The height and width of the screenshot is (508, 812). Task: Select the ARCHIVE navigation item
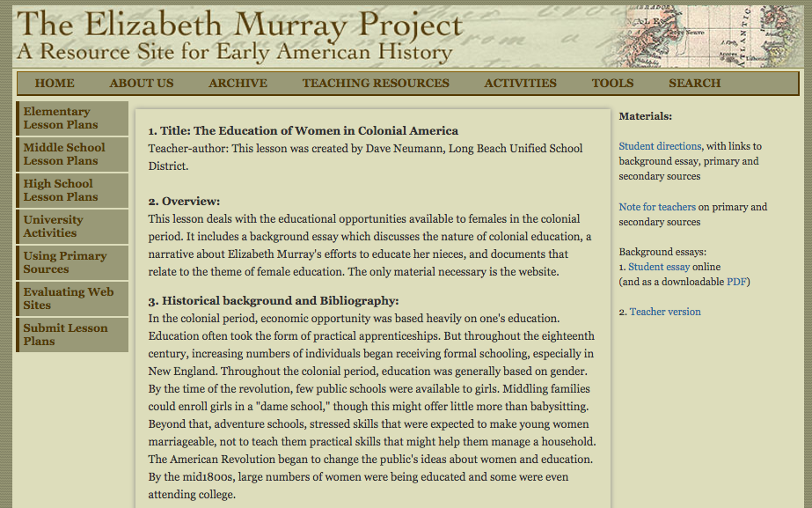[x=238, y=83]
